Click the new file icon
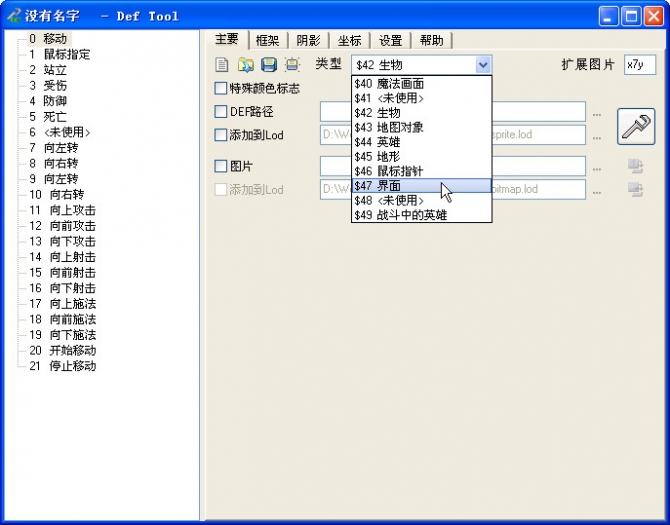 (x=223, y=65)
